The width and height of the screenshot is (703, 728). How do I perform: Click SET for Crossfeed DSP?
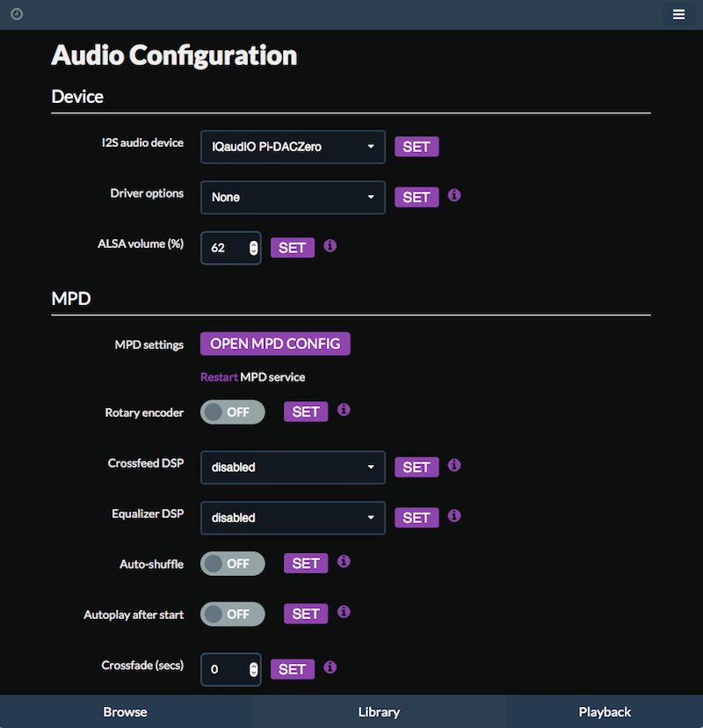[417, 467]
